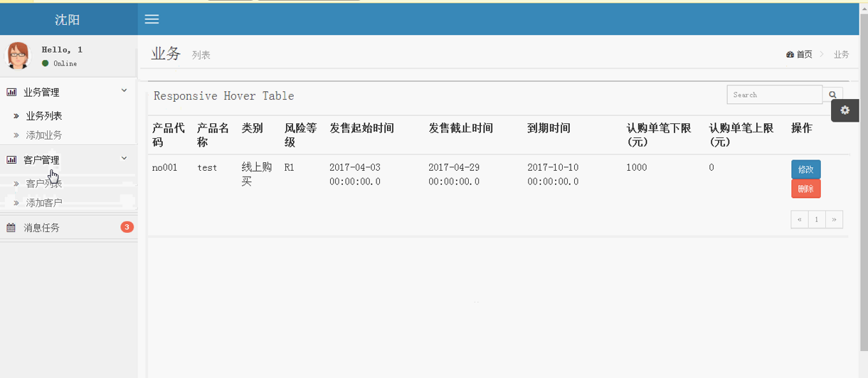Click the calendar icon beside 消息任务
Viewport: 868px width, 378px height.
click(11, 228)
